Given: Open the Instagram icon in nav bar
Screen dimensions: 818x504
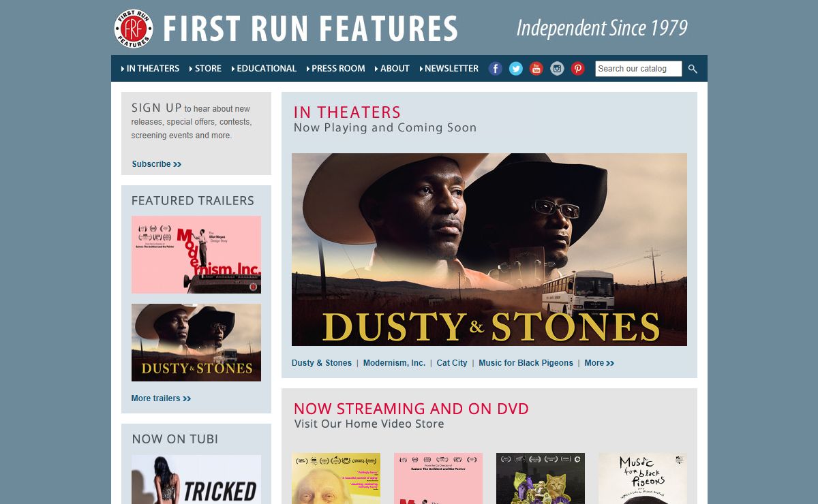Looking at the screenshot, I should 558,68.
